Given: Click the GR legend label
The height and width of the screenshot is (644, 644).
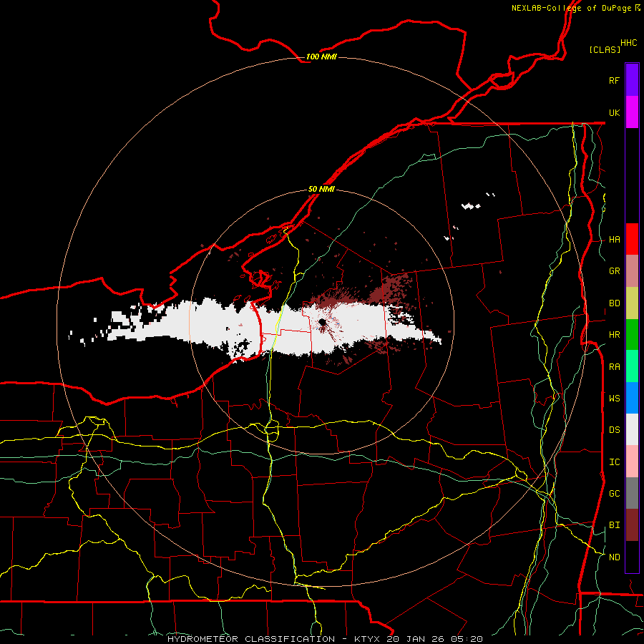Looking at the screenshot, I should coord(614,271).
